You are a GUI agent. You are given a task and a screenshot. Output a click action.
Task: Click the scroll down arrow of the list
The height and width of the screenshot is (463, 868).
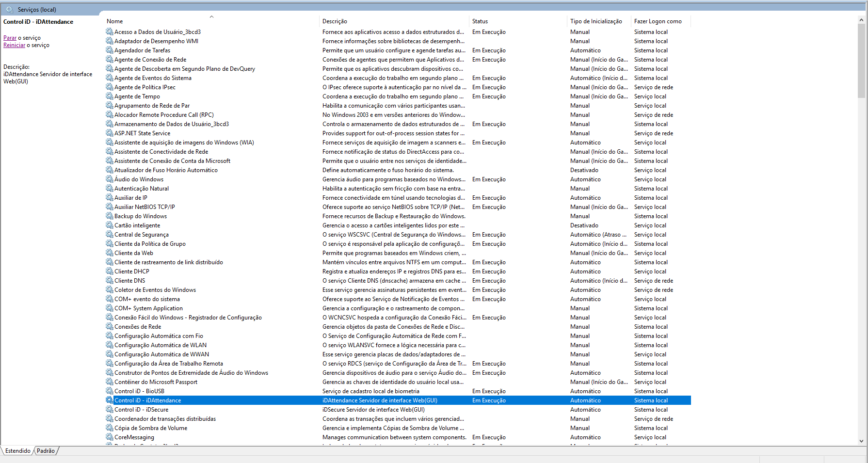(x=861, y=441)
